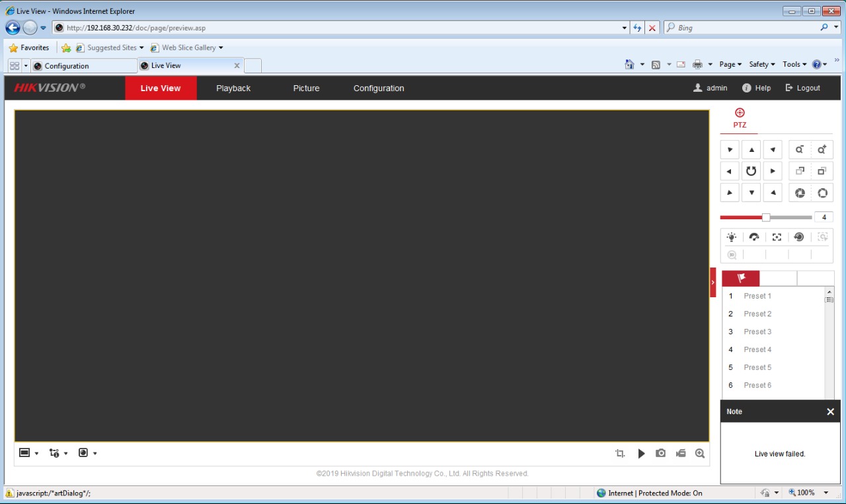Open the stream type dropdown
Image resolution: width=846 pixels, height=504 pixels.
59,453
